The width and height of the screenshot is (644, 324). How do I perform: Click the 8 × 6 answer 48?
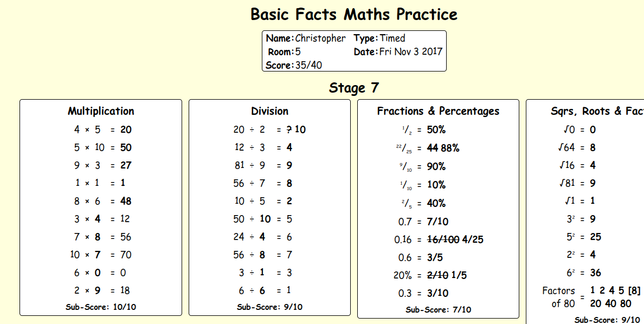pyautogui.click(x=126, y=201)
